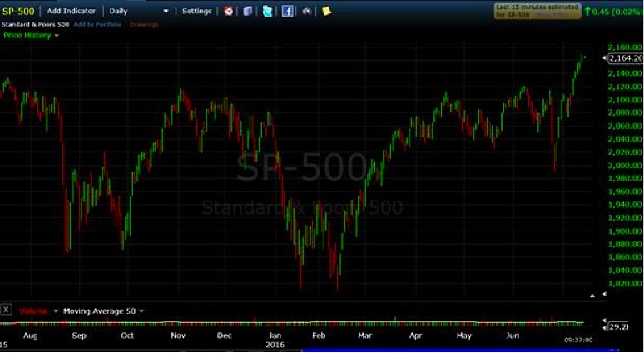The width and height of the screenshot is (644, 353).
Task: Click the SP-500 ticker symbol
Action: [18, 11]
